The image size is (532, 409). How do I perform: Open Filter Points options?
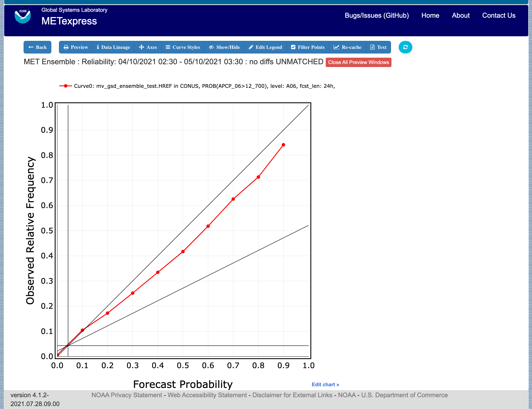(x=308, y=47)
